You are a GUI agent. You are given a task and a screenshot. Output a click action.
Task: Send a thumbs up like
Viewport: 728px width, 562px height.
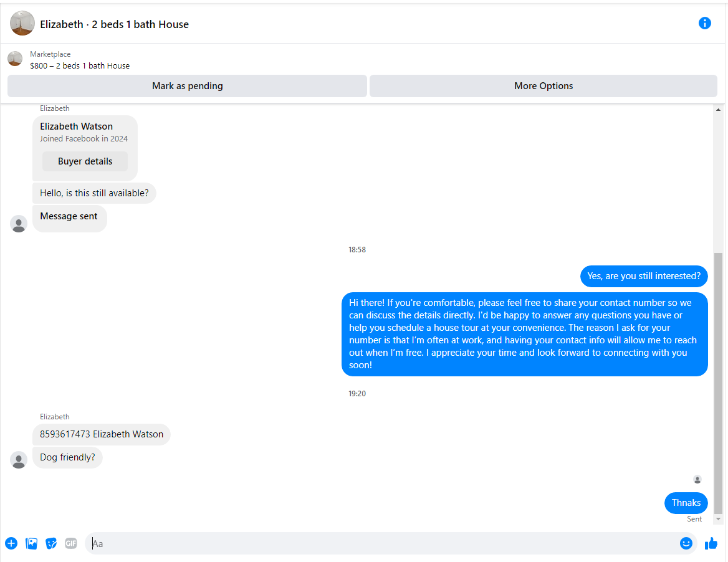[711, 543]
